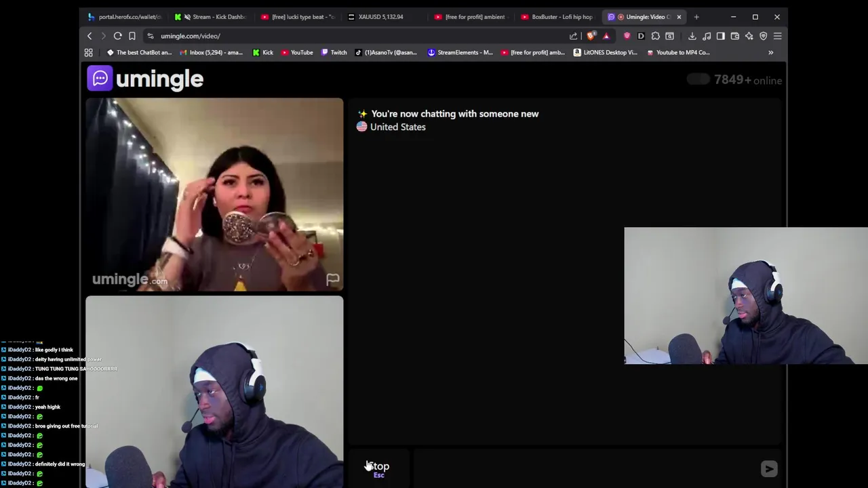Screen dimensions: 868x488
Task: Open a new browser tab with plus
Action: pyautogui.click(x=696, y=17)
